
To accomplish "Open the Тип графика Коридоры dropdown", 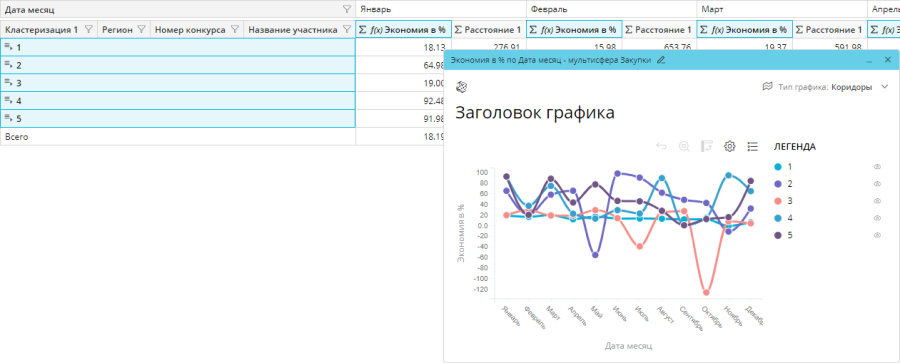I will click(x=825, y=87).
